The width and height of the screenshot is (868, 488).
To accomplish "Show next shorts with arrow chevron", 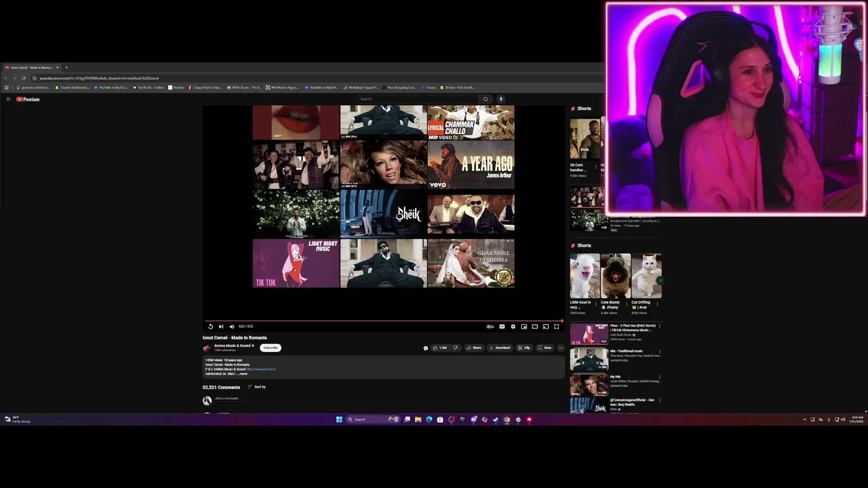I will click(659, 280).
